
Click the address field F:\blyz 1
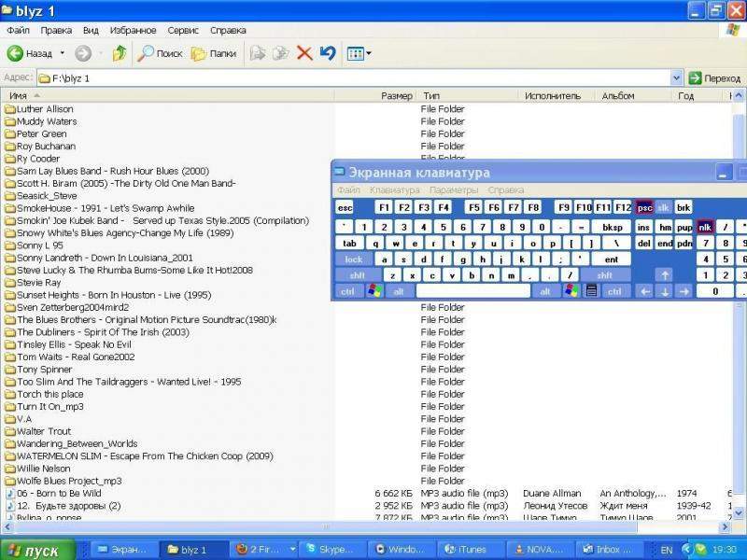click(354, 78)
